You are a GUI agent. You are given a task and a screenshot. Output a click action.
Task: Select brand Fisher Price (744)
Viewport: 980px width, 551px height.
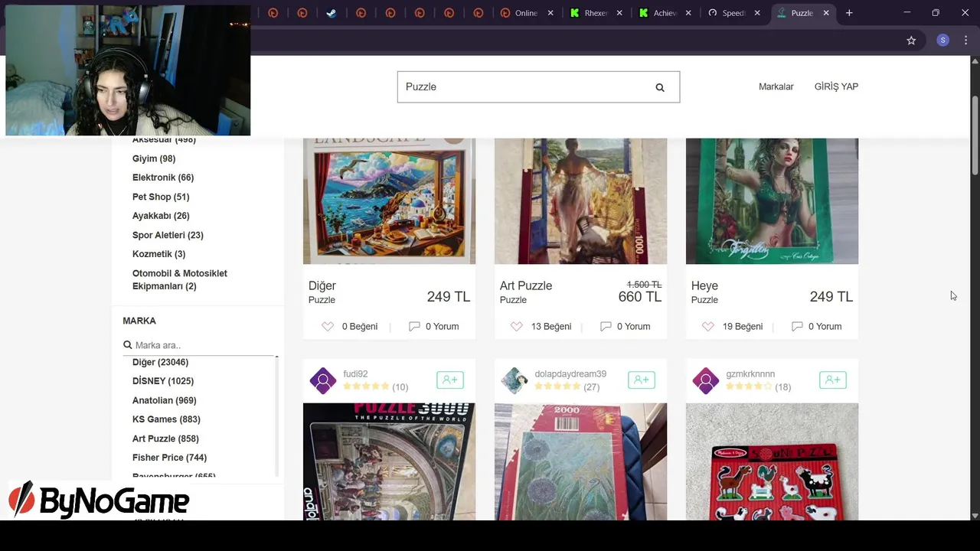[169, 458]
